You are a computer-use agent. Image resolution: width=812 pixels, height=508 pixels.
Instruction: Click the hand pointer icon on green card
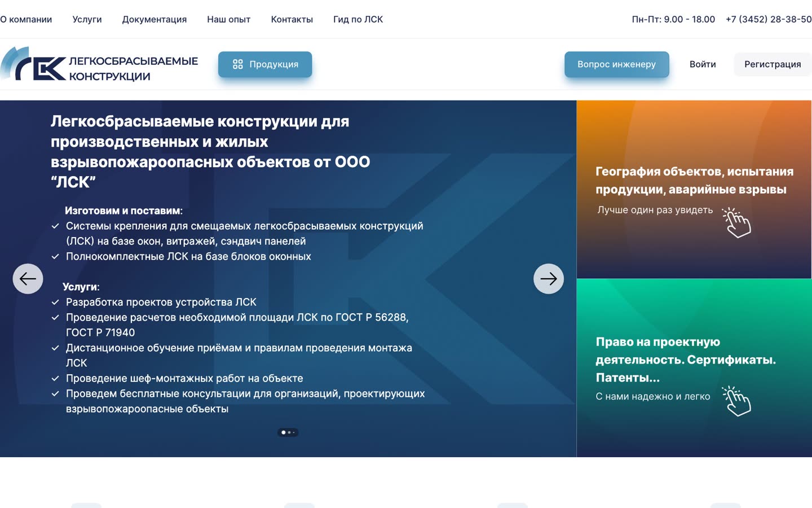click(x=737, y=401)
